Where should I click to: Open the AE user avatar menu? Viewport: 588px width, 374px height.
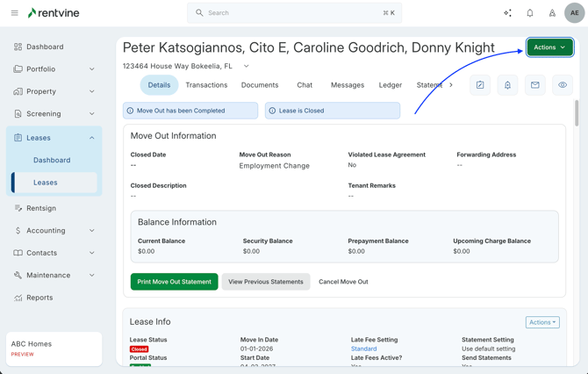click(x=575, y=13)
